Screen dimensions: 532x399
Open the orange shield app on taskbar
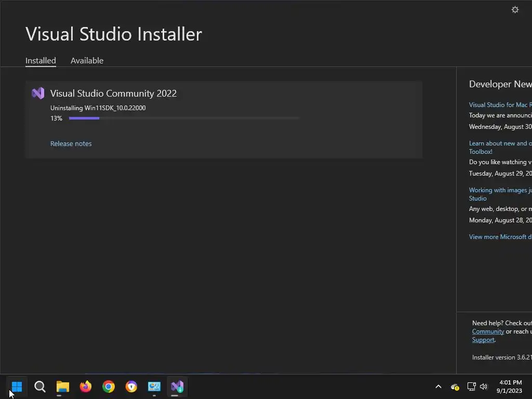coord(131,386)
